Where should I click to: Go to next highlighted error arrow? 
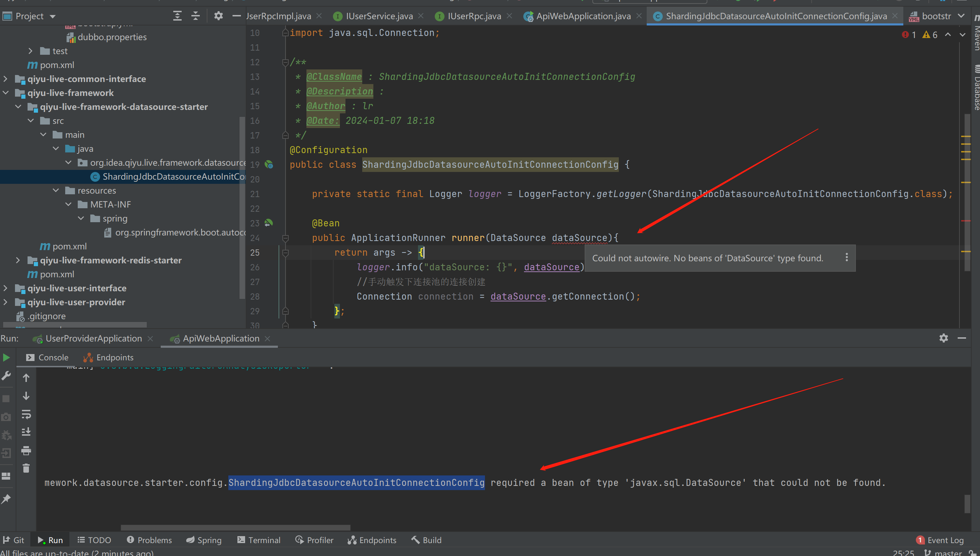click(x=963, y=35)
